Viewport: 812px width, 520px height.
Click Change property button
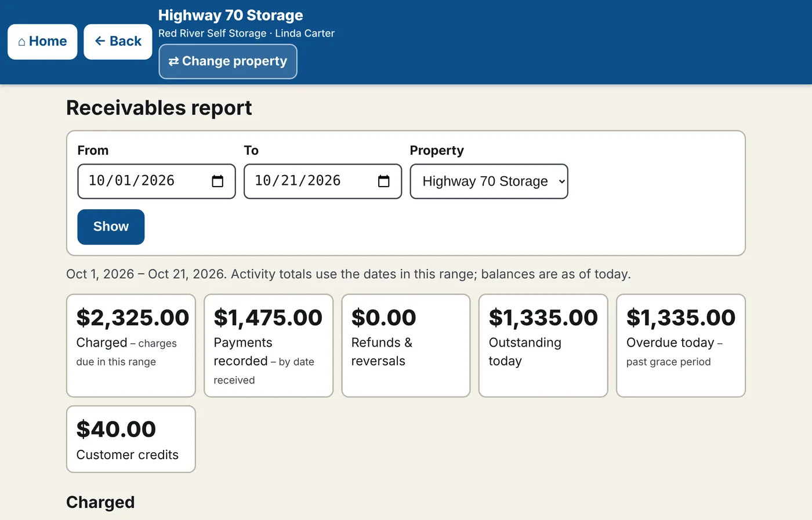228,61
